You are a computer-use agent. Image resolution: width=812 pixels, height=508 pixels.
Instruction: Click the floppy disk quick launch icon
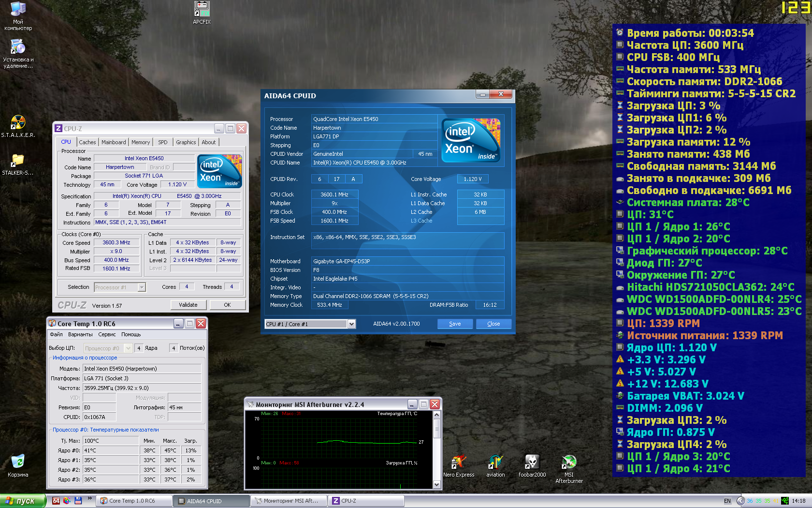pyautogui.click(x=78, y=501)
